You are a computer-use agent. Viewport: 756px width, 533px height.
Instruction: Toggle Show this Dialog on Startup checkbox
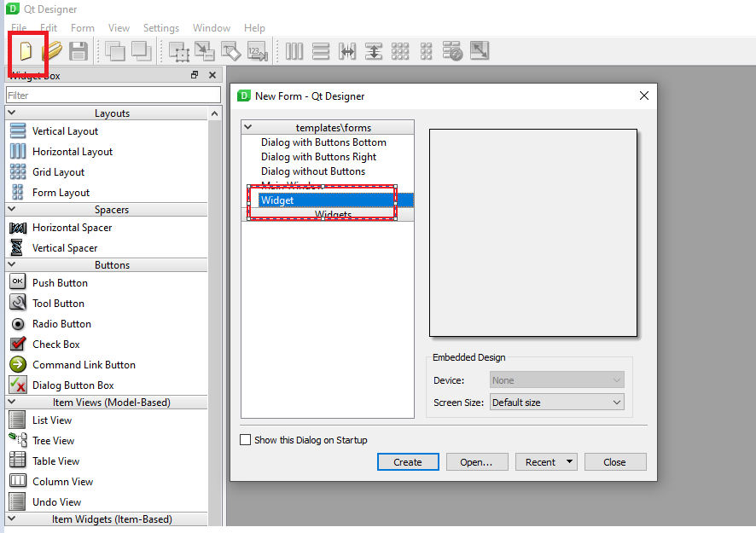point(246,439)
